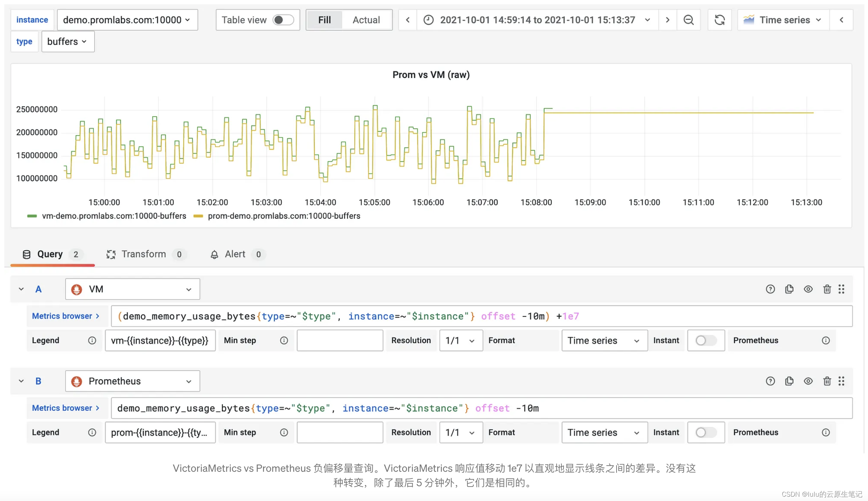Open the time range picker dropdown
Image resolution: width=868 pixels, height=501 pixels.
point(538,20)
